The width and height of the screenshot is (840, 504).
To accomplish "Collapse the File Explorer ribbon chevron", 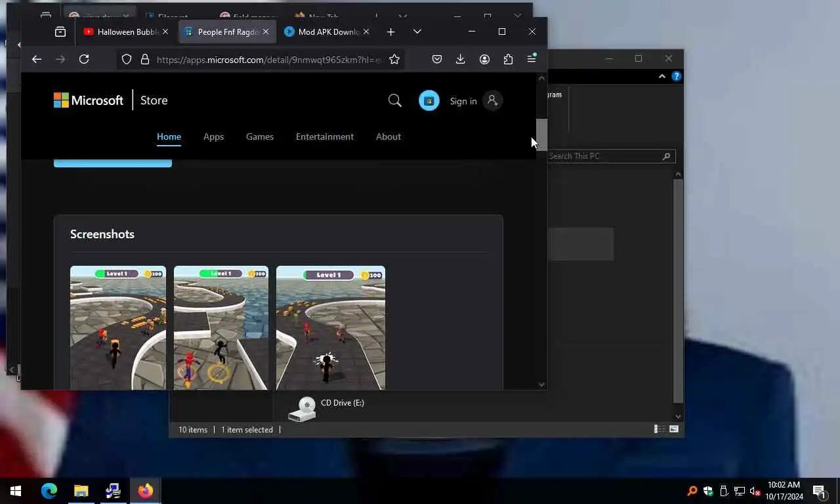I will click(x=661, y=77).
